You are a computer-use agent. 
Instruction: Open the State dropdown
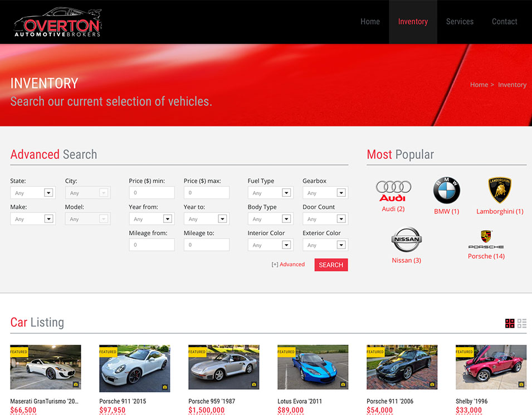pyautogui.click(x=33, y=193)
